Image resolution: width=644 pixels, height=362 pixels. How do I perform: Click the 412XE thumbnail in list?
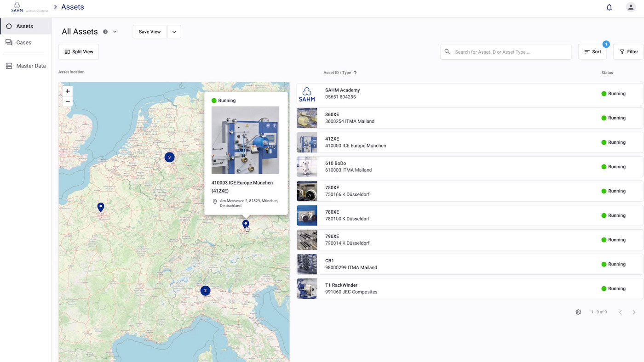307,142
